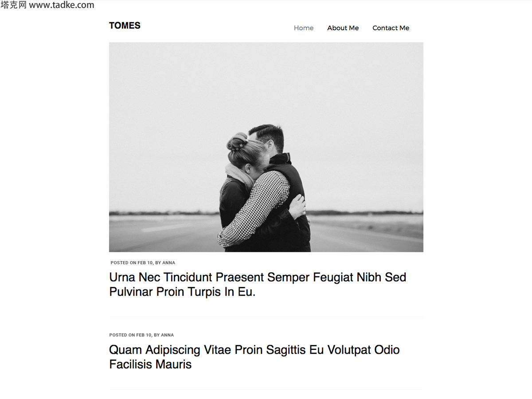This screenshot has width=532, height=399.
Task: Open the Home menu item
Action: click(x=304, y=28)
